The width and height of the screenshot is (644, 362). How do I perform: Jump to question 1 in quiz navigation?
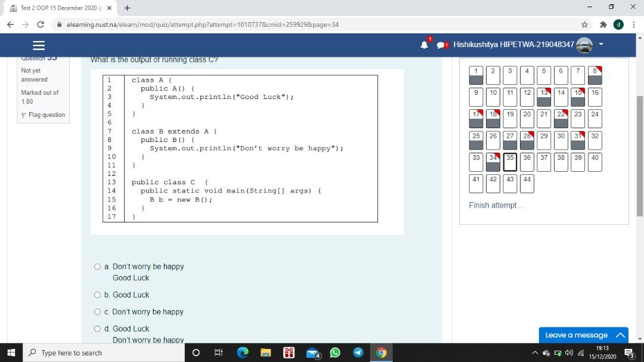click(476, 75)
